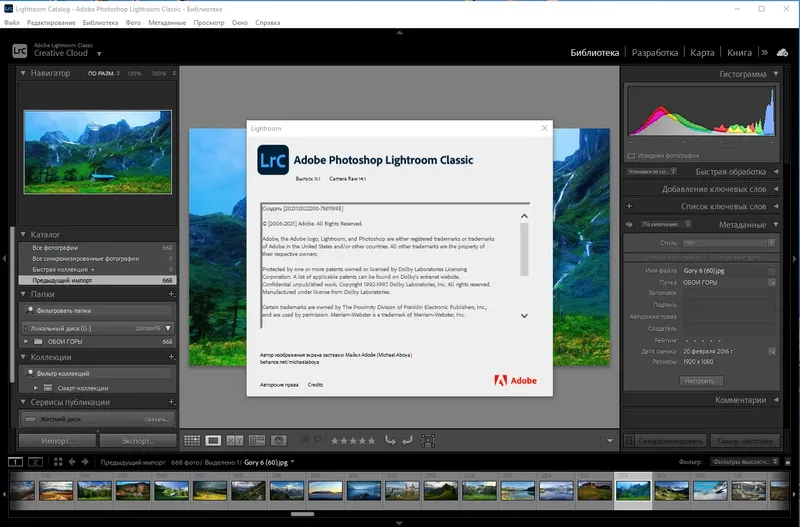Add new folder with Папки plus icon
Viewport: 800px width, 527px height.
pos(171,294)
